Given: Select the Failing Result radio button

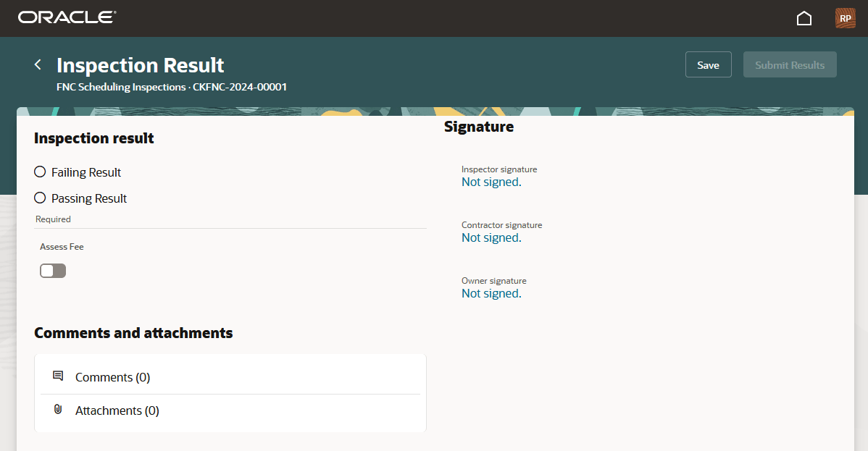Looking at the screenshot, I should tap(40, 172).
